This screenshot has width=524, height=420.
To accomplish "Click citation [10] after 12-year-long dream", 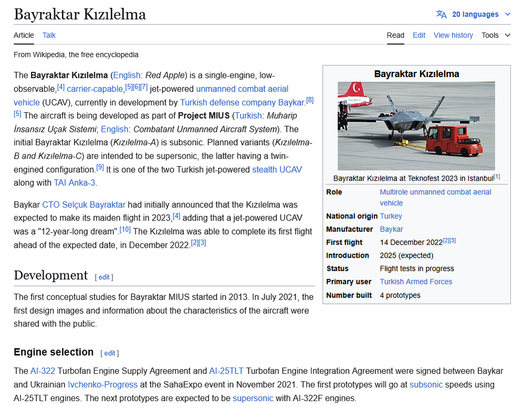I will point(125,229).
